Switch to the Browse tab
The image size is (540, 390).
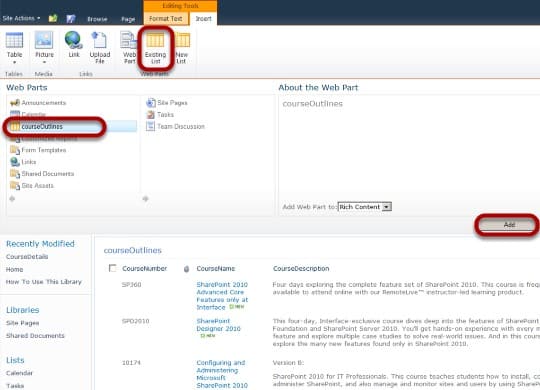tap(97, 19)
